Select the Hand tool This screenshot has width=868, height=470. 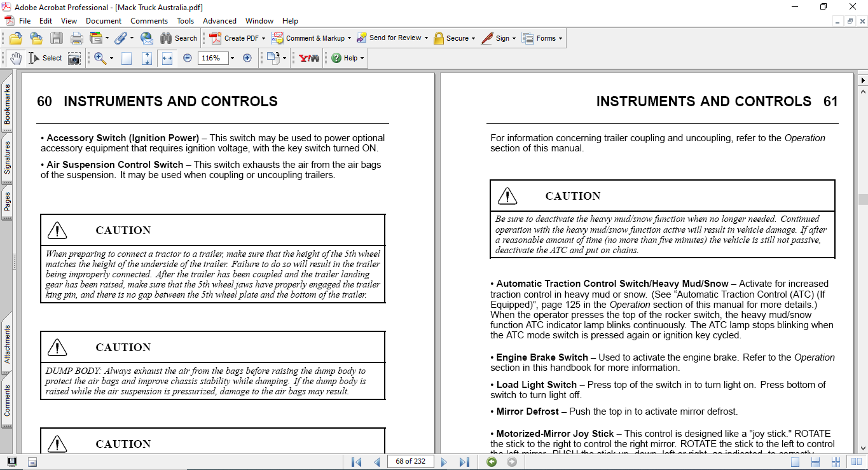tap(15, 58)
